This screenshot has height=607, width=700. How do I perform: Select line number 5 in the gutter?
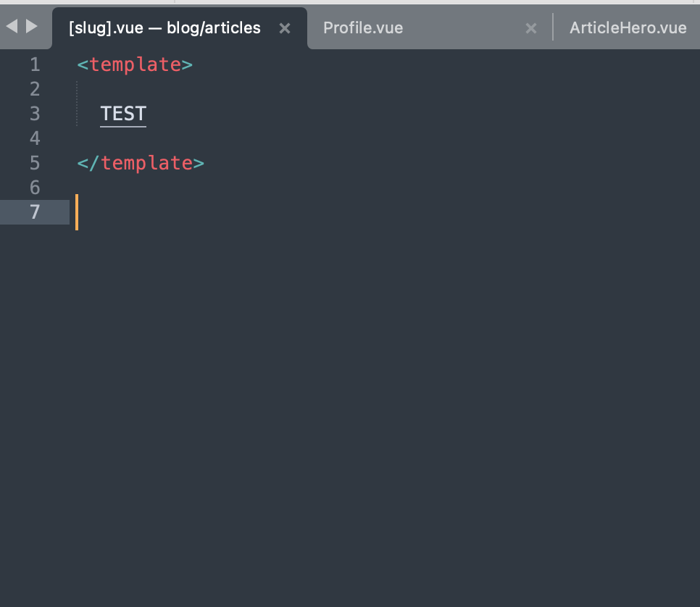pos(35,162)
